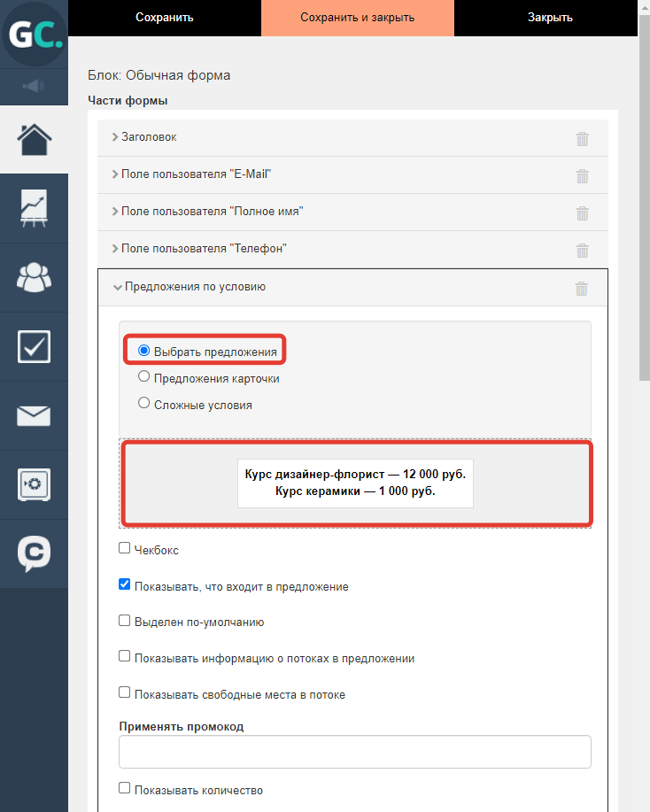Open the home icon in sidebar
The width and height of the screenshot is (650, 812).
click(x=35, y=139)
